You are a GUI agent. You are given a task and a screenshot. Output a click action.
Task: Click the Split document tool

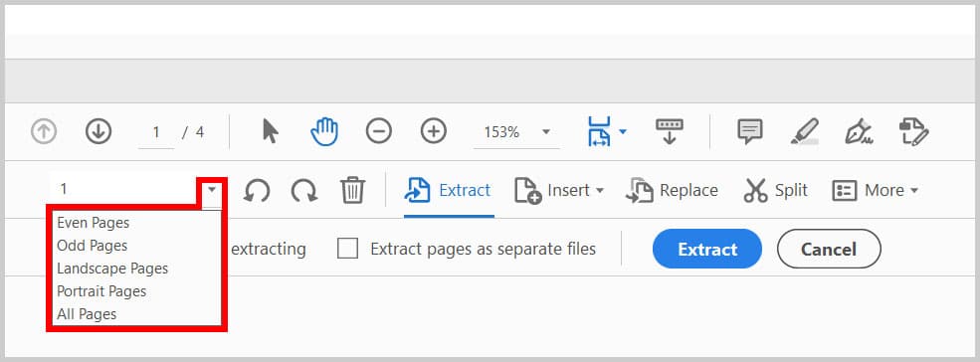pyautogui.click(x=776, y=190)
